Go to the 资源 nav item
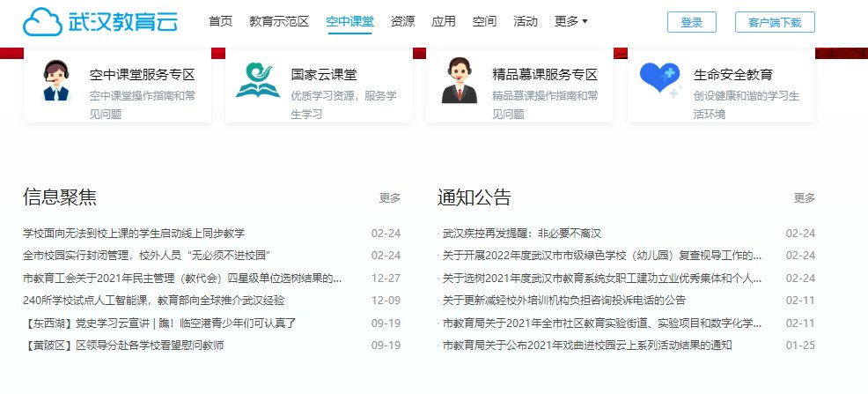The width and height of the screenshot is (868, 394). click(x=402, y=22)
